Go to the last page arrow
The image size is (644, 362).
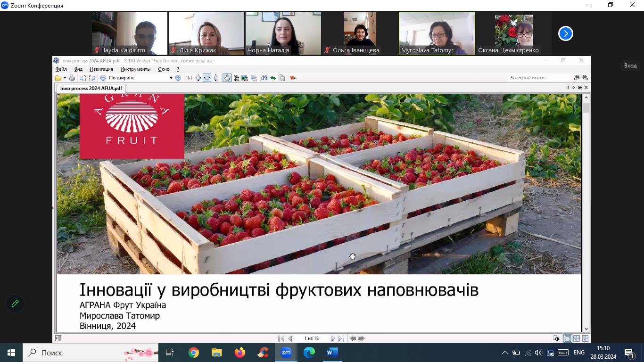[x=341, y=338]
